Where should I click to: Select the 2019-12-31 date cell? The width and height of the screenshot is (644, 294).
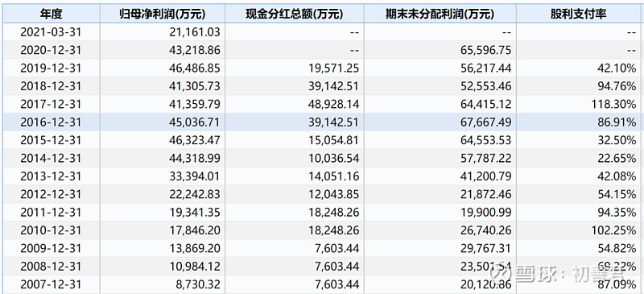(51, 68)
